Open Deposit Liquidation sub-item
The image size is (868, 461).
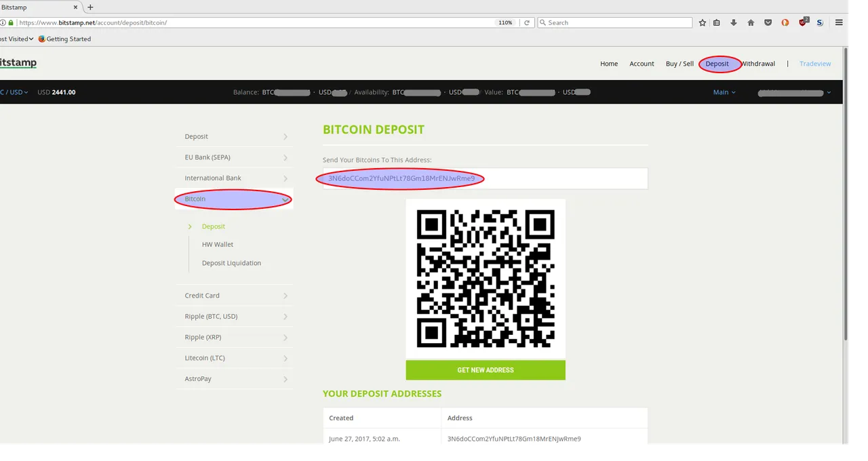click(x=231, y=263)
